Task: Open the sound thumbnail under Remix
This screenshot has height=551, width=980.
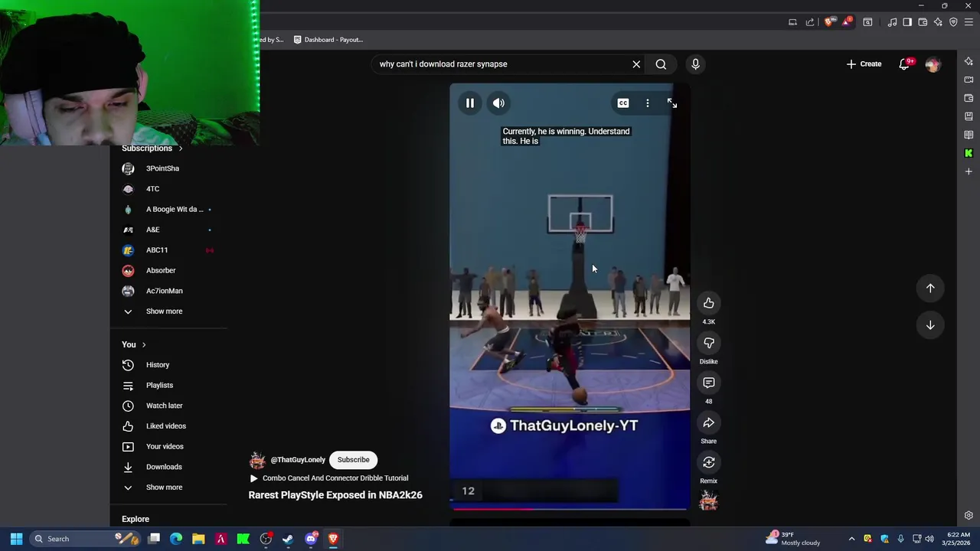Action: pos(709,501)
